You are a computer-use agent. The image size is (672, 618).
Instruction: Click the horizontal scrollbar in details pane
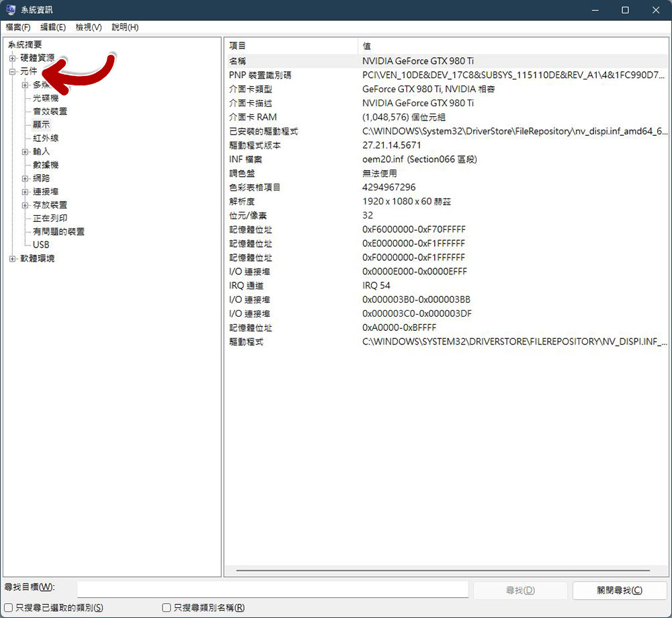[444, 571]
